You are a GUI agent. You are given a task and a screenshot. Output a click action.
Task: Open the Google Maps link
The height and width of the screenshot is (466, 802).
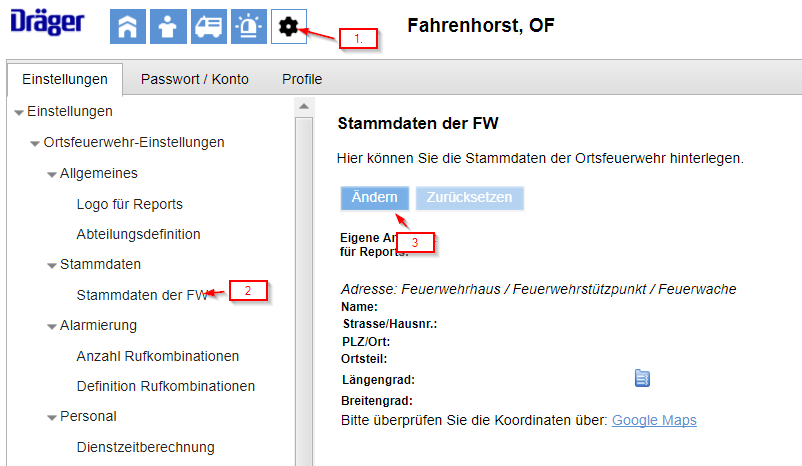654,420
